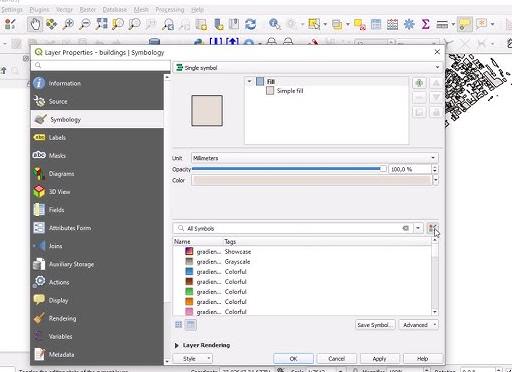Switch to the Labels tab

point(97,138)
